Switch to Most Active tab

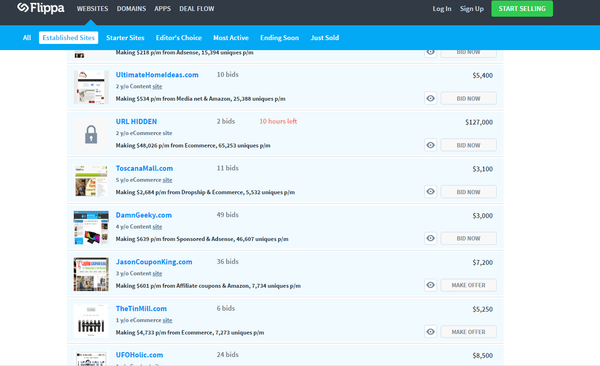coord(231,38)
